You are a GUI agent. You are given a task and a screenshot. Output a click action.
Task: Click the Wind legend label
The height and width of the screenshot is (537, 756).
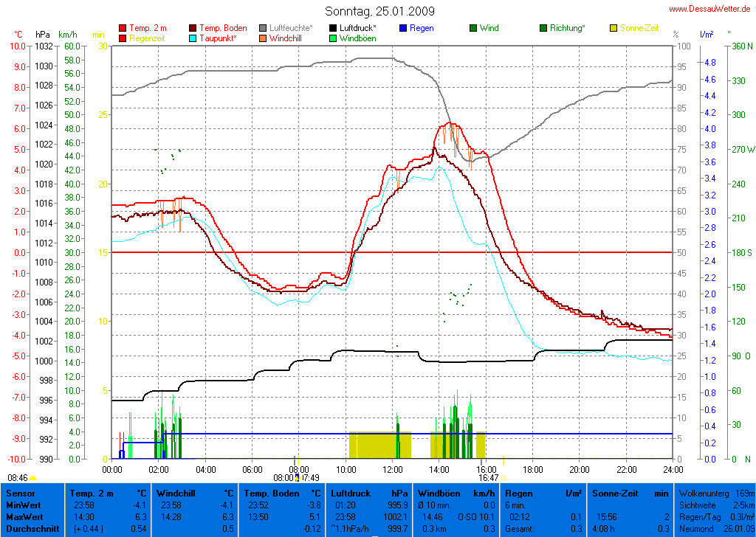(489, 28)
